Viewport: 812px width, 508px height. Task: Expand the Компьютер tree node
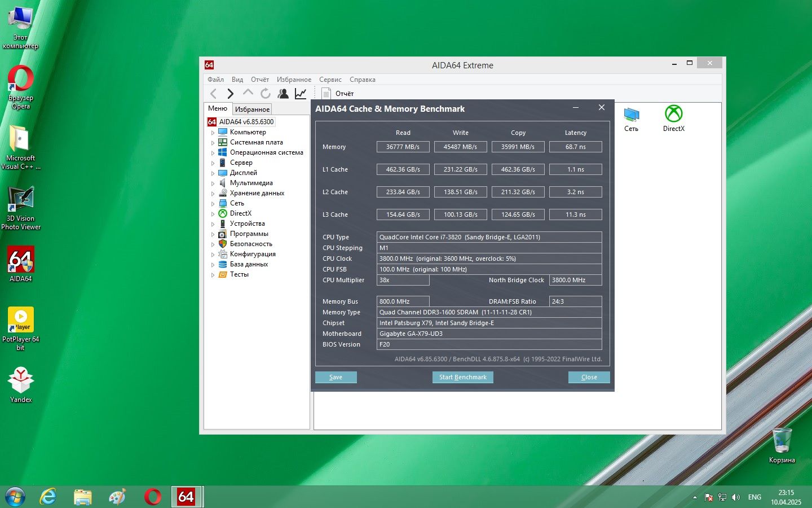pos(213,133)
